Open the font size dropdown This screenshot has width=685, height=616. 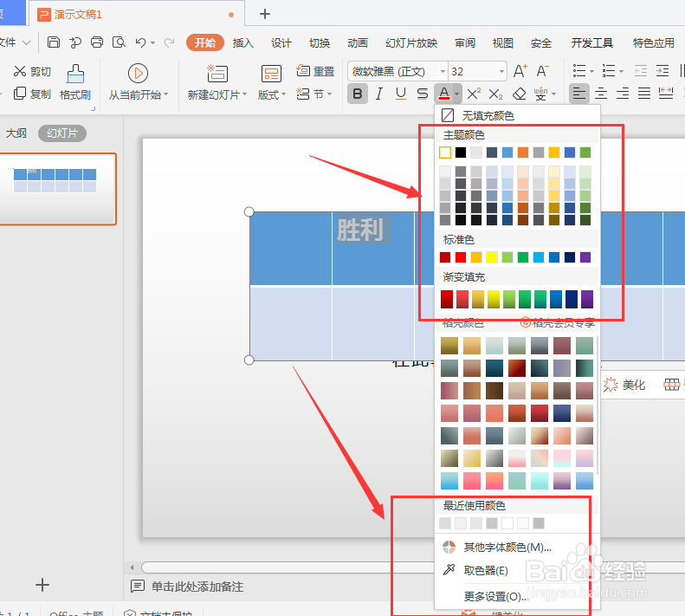[x=501, y=71]
